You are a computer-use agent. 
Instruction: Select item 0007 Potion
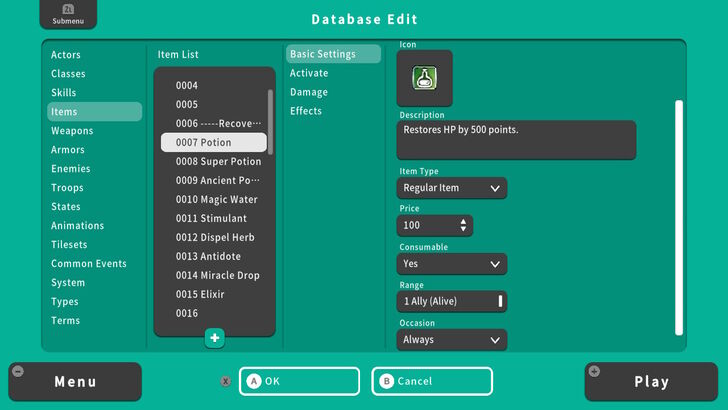(x=214, y=143)
